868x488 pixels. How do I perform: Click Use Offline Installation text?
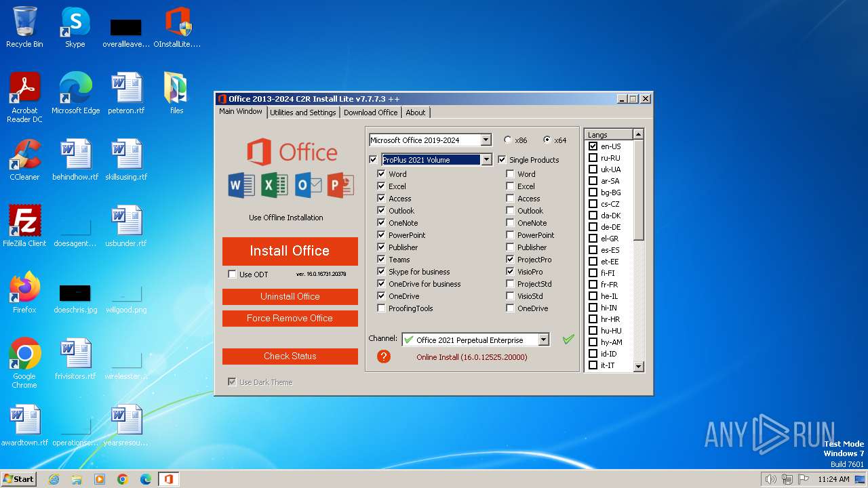(286, 218)
